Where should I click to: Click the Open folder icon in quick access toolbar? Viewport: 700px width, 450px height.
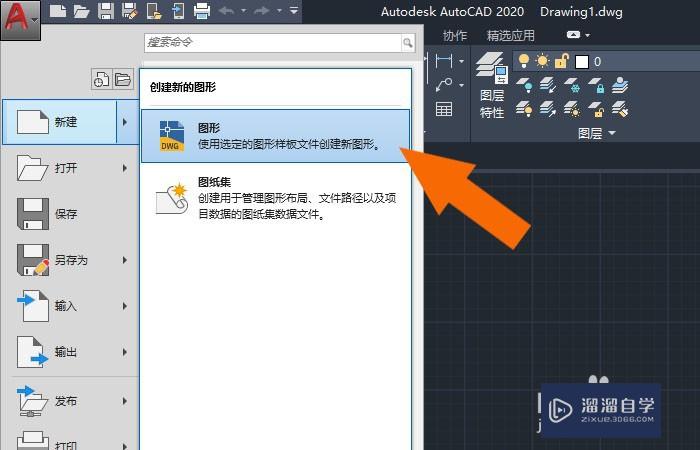point(82,11)
